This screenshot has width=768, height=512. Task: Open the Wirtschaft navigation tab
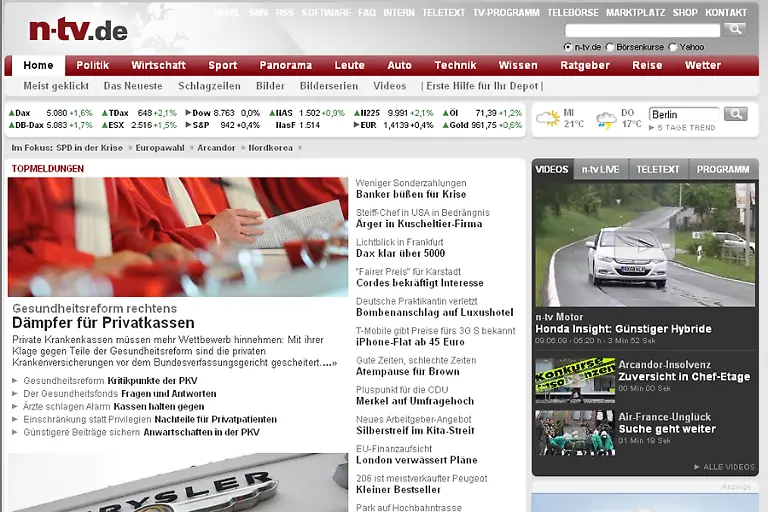(x=158, y=65)
